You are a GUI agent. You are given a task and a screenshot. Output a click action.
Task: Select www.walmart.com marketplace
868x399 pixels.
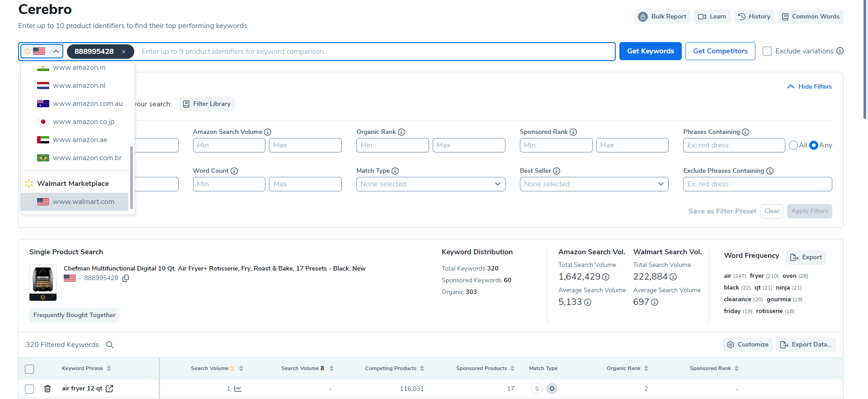click(x=75, y=202)
